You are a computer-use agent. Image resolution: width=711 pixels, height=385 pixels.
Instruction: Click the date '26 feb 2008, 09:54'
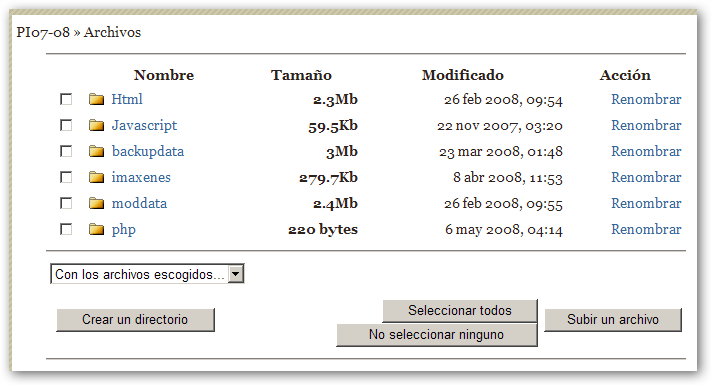pos(503,100)
